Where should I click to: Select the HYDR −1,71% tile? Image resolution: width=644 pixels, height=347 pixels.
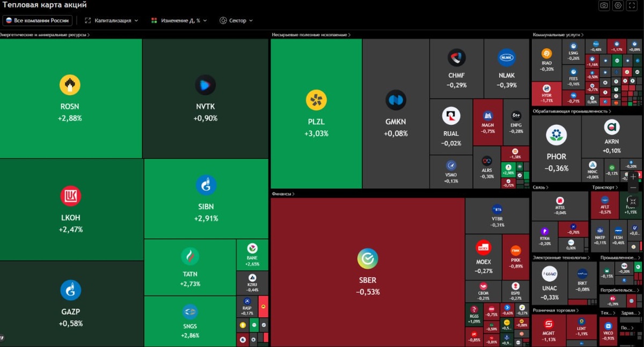[546, 94]
